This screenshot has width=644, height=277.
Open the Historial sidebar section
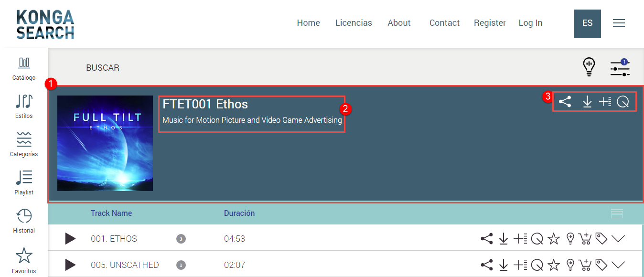coord(24,221)
